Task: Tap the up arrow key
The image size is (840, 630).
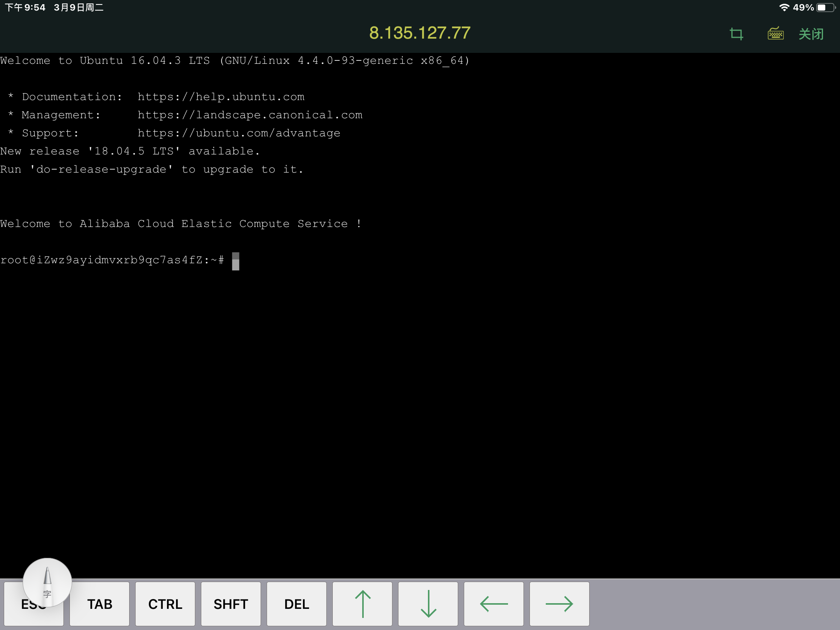Action: (362, 604)
